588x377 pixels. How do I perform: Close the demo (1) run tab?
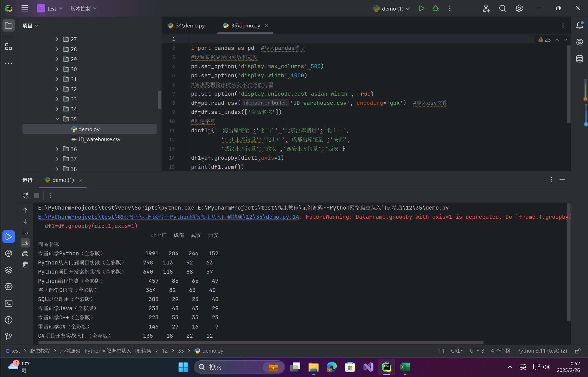[81, 180]
